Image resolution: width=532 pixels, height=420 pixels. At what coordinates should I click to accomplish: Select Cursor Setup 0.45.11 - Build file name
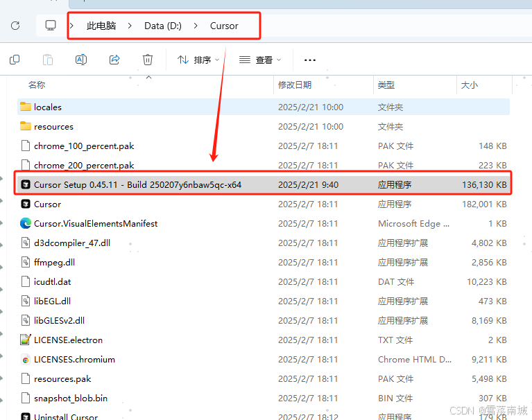[x=138, y=185]
